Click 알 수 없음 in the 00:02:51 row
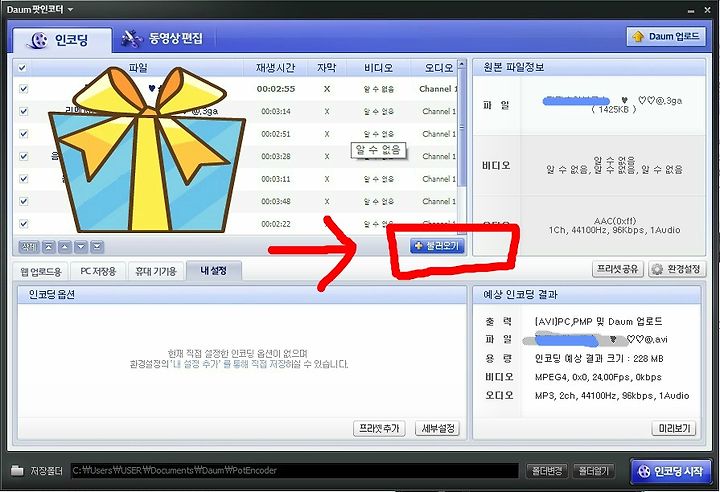The width and height of the screenshot is (720, 492). click(378, 134)
